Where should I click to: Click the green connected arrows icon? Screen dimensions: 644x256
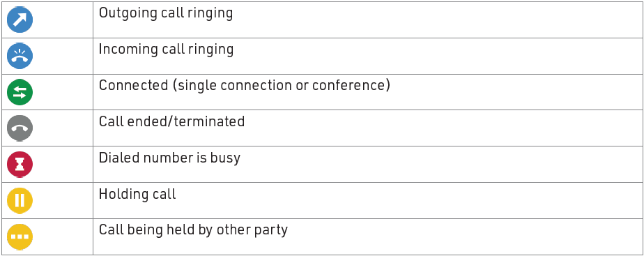[20, 91]
